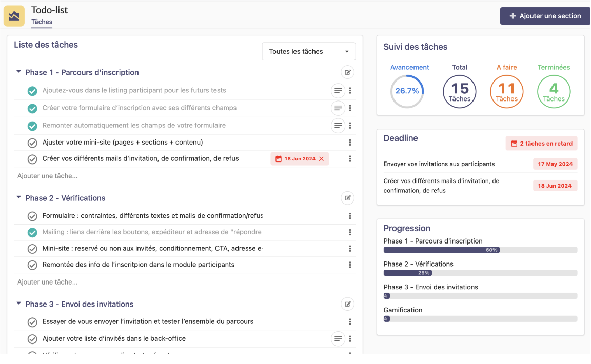The image size is (591, 364).
Task: Mark 'Ajuster votre mini-site' task as done
Action: tap(32, 143)
